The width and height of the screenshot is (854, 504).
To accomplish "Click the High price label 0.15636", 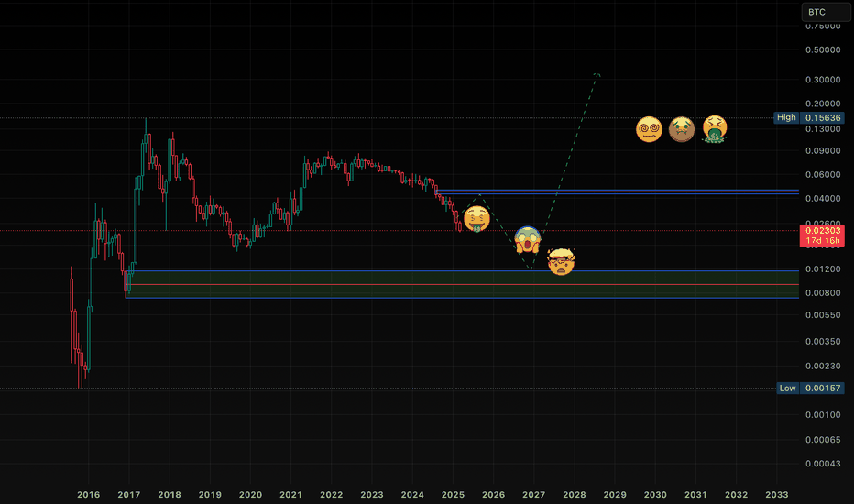I will (823, 117).
